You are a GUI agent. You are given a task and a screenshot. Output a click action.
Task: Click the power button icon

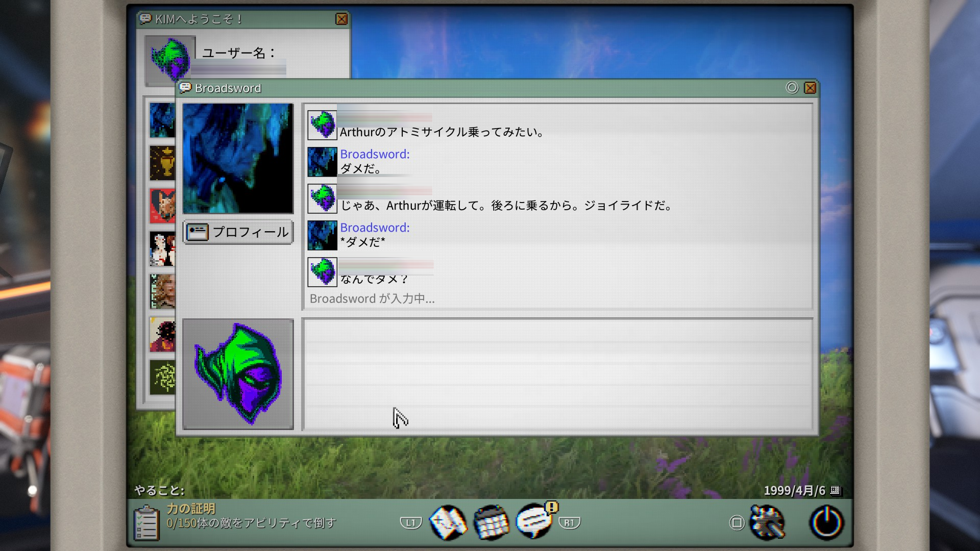pos(826,522)
